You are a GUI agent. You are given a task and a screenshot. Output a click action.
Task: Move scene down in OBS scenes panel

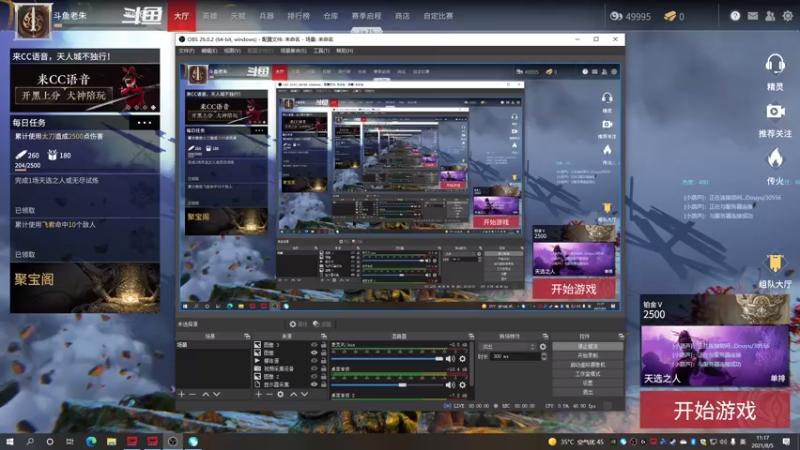tap(217, 394)
